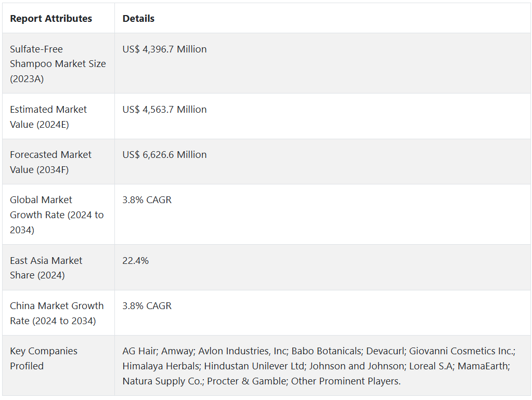Select the East Asia Market Share cell
This screenshot has height=400, width=532.
pyautogui.click(x=46, y=268)
